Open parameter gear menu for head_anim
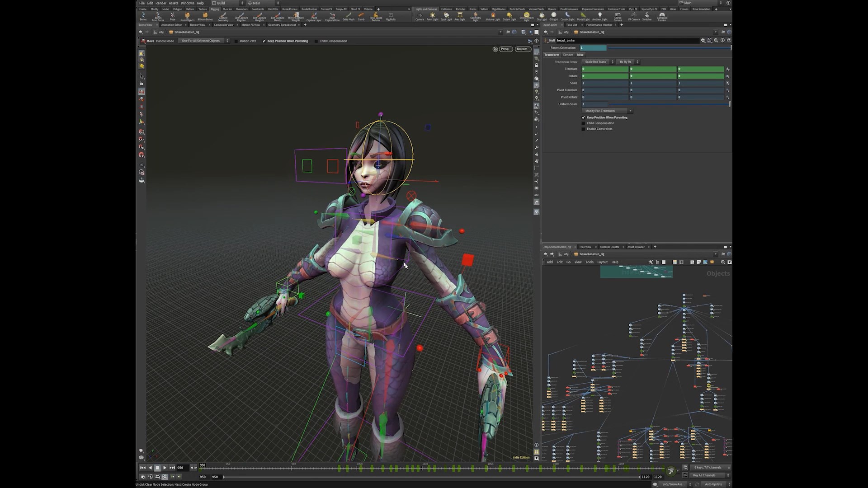Viewport: 868px width, 488px height. coord(703,40)
